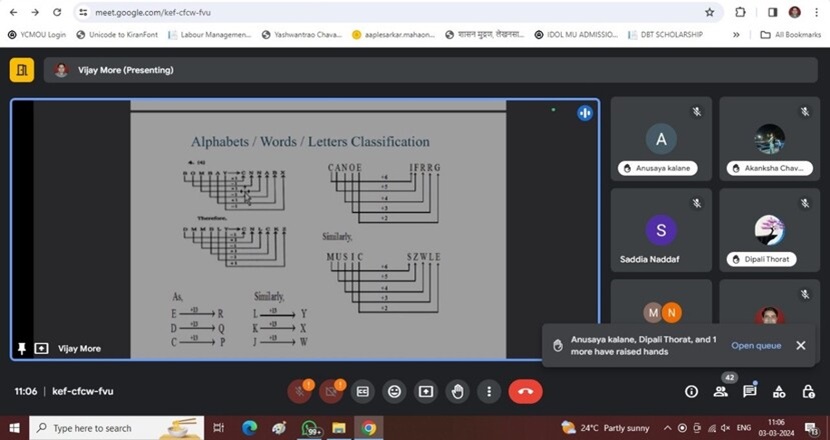
Task: Open chat with everyone
Action: coord(750,391)
